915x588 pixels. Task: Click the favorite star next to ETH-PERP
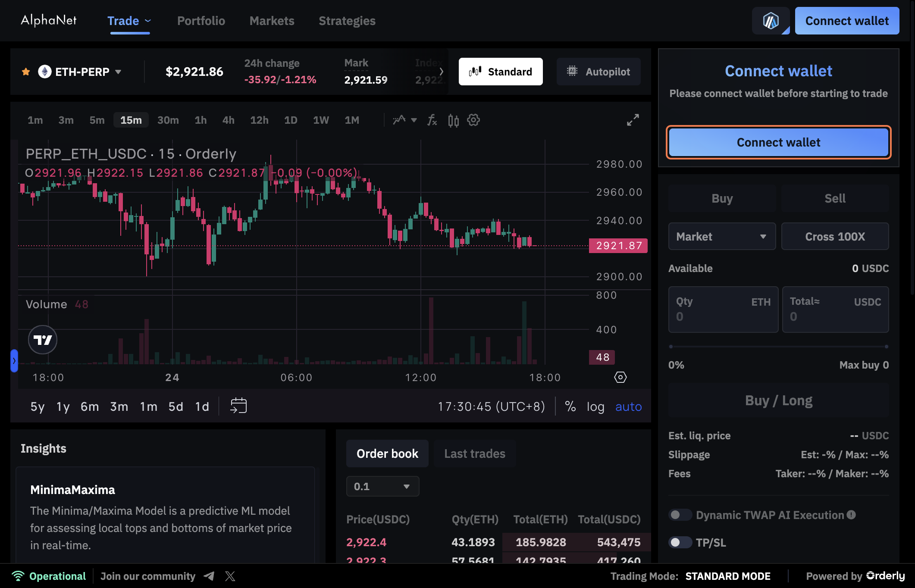(x=26, y=72)
